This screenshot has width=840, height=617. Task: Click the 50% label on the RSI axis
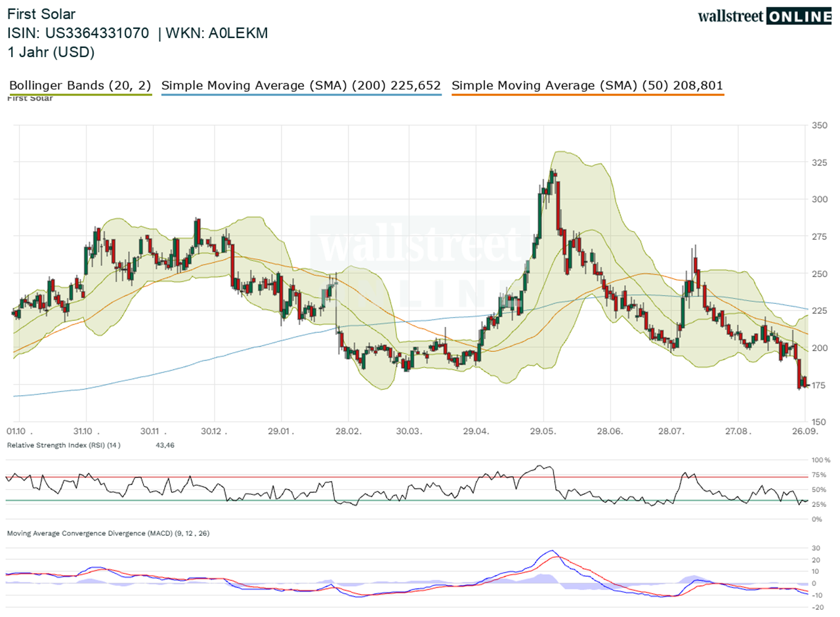point(818,490)
